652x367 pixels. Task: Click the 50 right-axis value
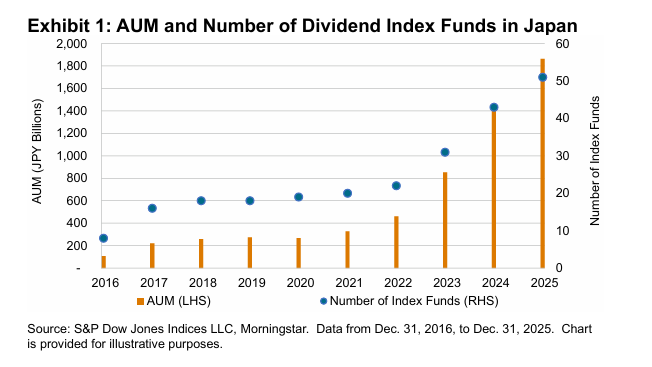pyautogui.click(x=562, y=81)
